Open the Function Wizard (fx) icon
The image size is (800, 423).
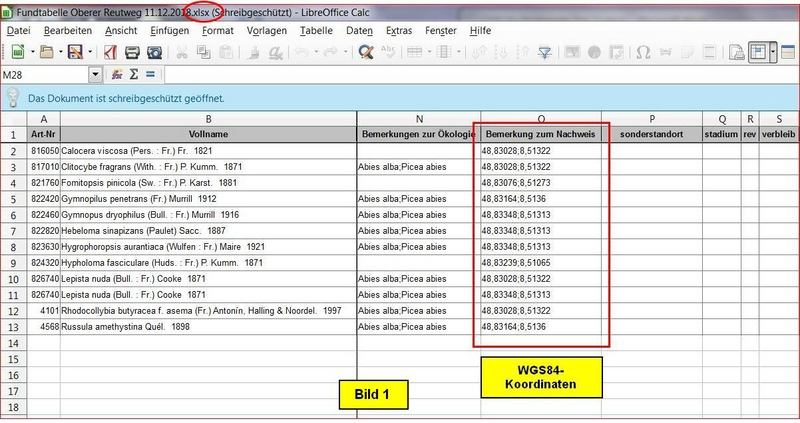pos(118,75)
